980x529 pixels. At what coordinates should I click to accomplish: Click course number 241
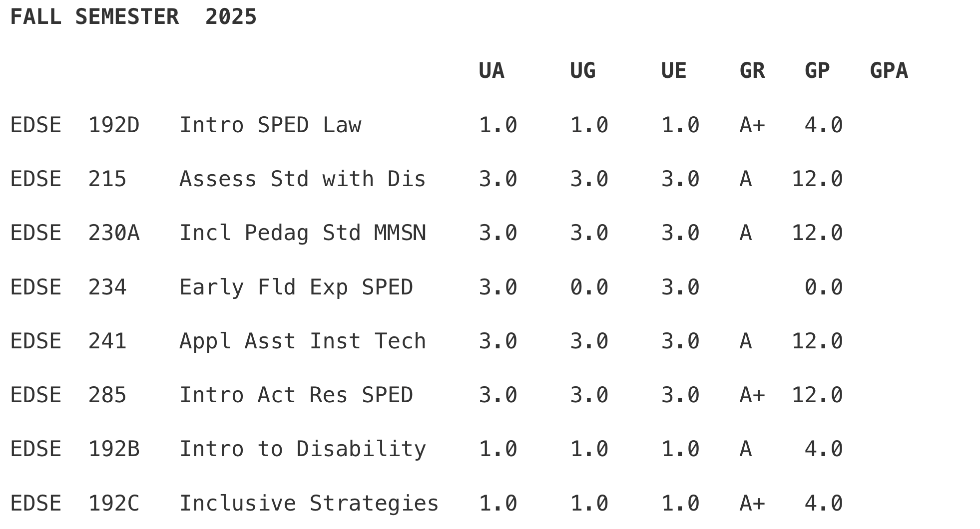pyautogui.click(x=107, y=341)
